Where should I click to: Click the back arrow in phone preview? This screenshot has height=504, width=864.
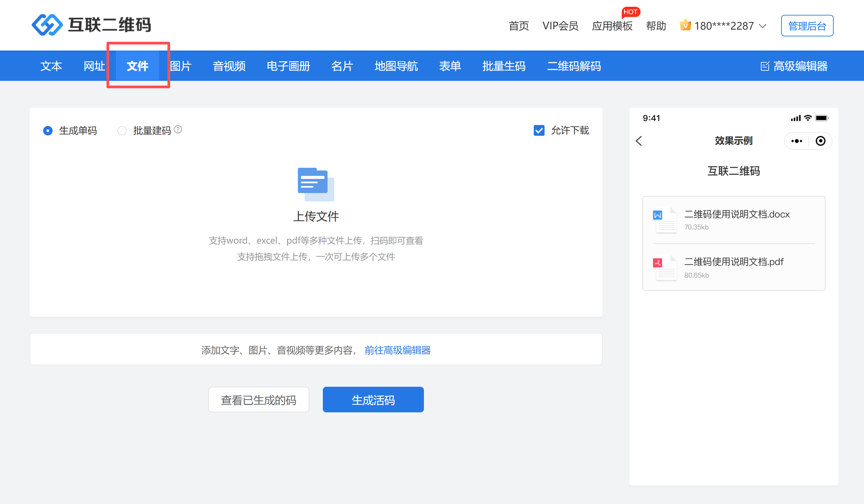[639, 141]
